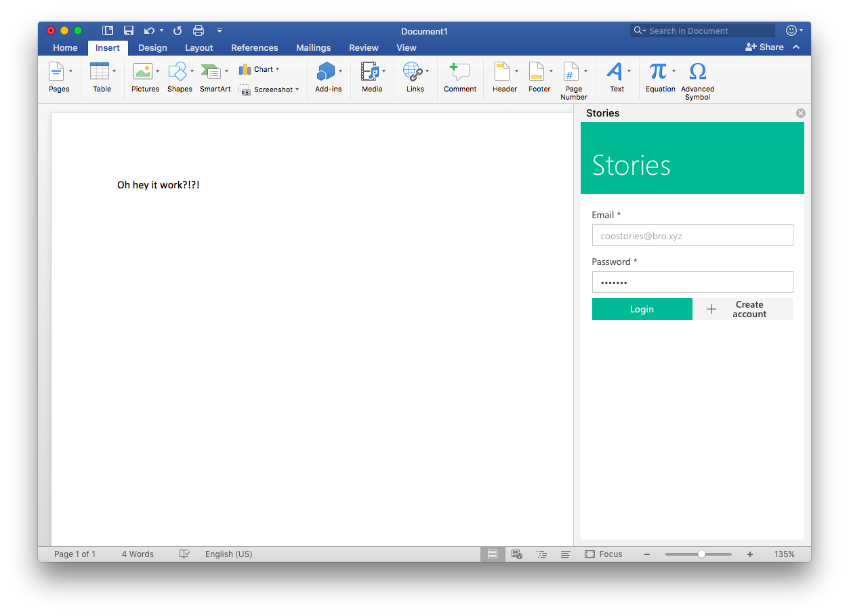
Task: Open the feedback smiley icon
Action: point(791,30)
